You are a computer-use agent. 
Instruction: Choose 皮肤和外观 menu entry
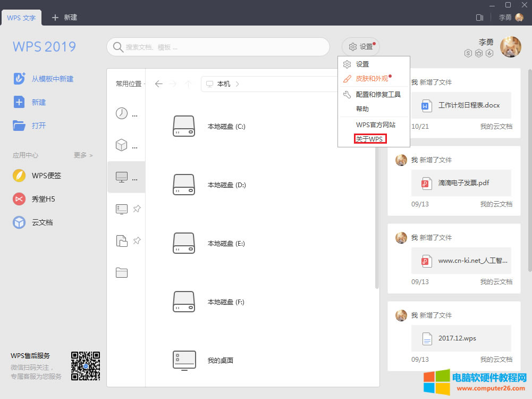click(372, 79)
